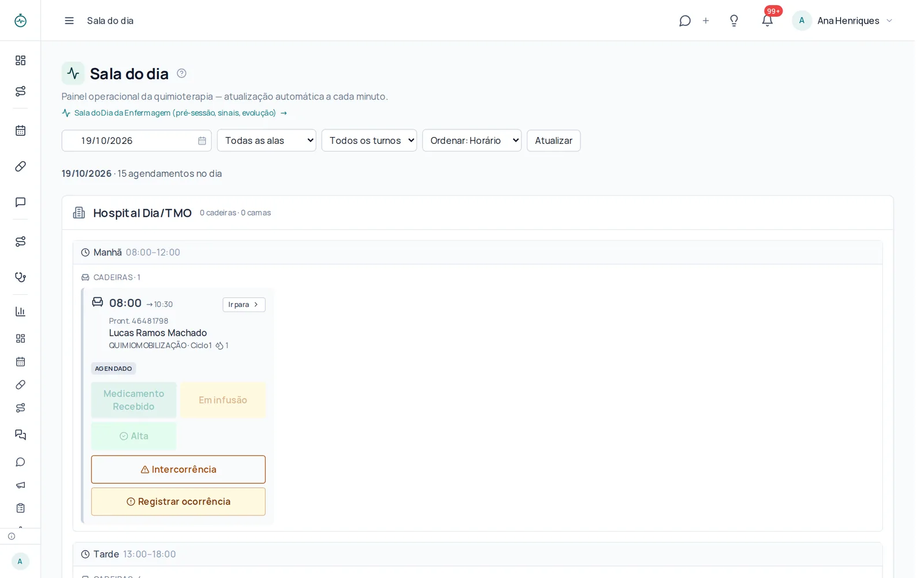Click the lightbulb tips icon
The image size is (924, 578).
point(734,21)
